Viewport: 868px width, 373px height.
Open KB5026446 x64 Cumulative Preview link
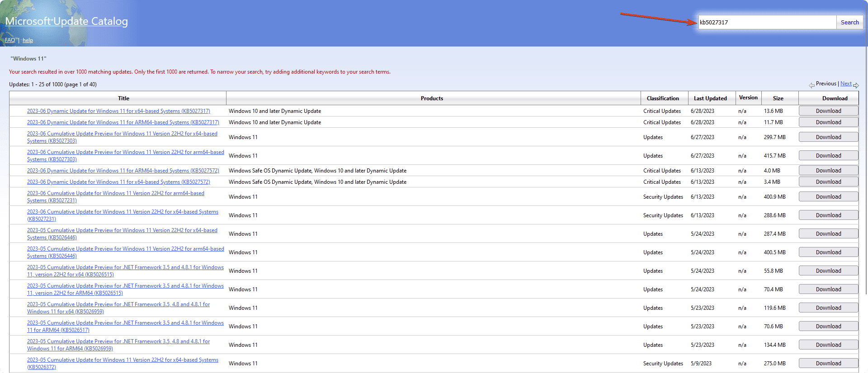pyautogui.click(x=122, y=234)
